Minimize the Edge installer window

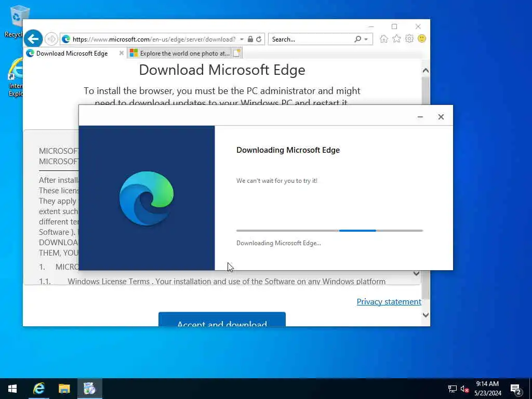click(x=420, y=117)
